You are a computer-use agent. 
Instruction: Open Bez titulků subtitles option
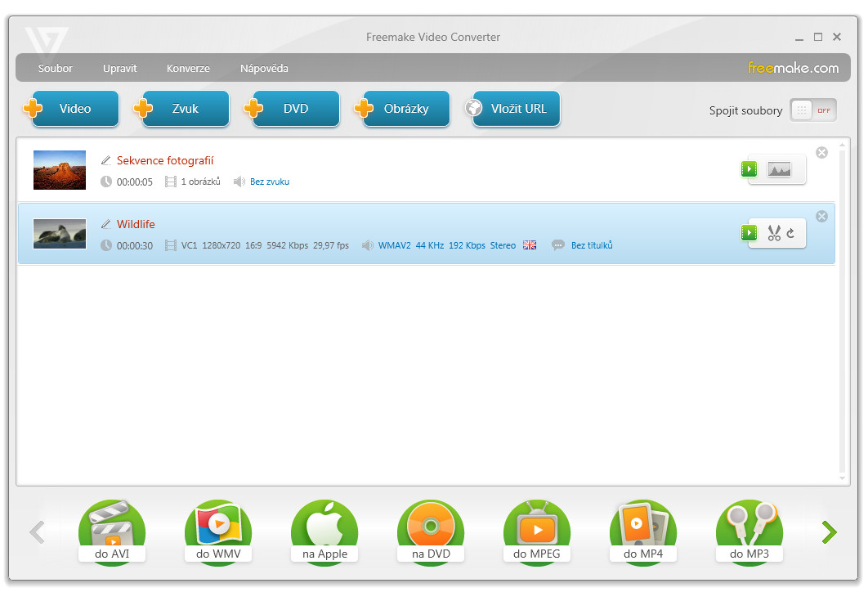coord(592,245)
